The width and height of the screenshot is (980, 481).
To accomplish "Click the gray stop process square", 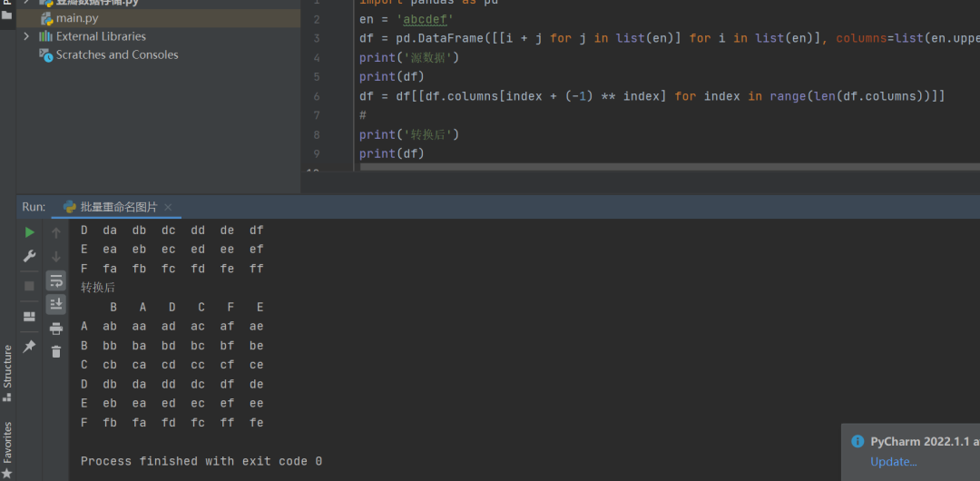I will (29, 286).
